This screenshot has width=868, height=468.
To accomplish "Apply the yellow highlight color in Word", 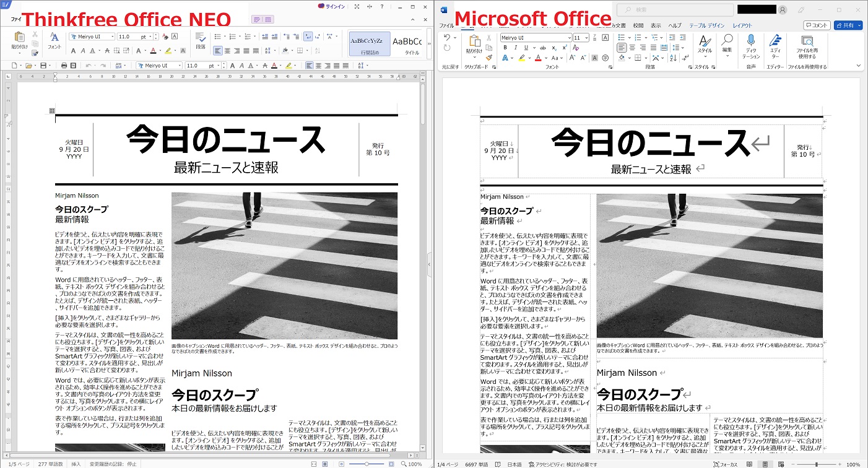I will tap(521, 58).
